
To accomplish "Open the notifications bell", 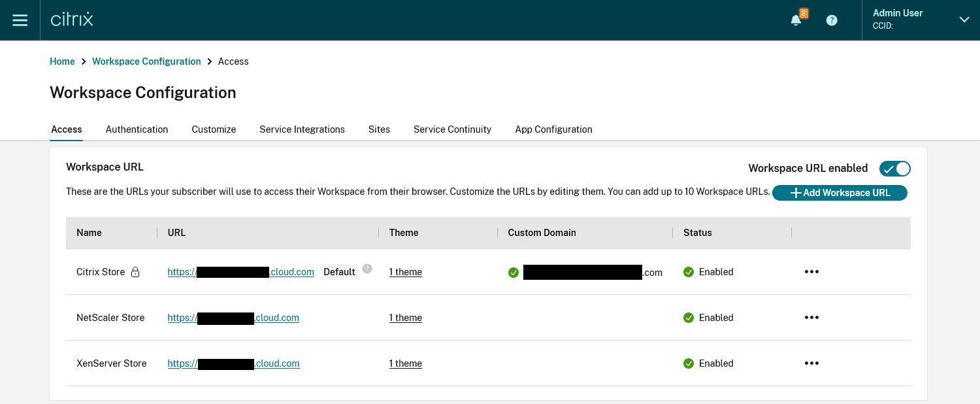I will pyautogui.click(x=796, y=20).
